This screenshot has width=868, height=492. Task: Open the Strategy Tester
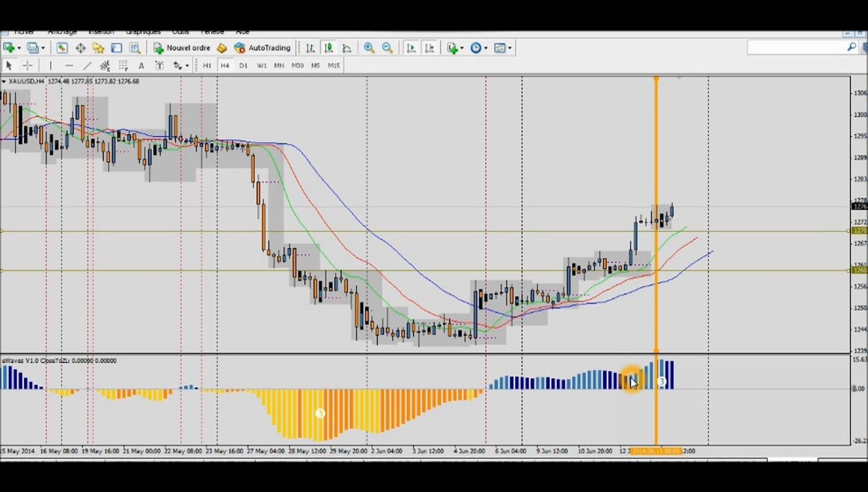pyautogui.click(x=135, y=48)
